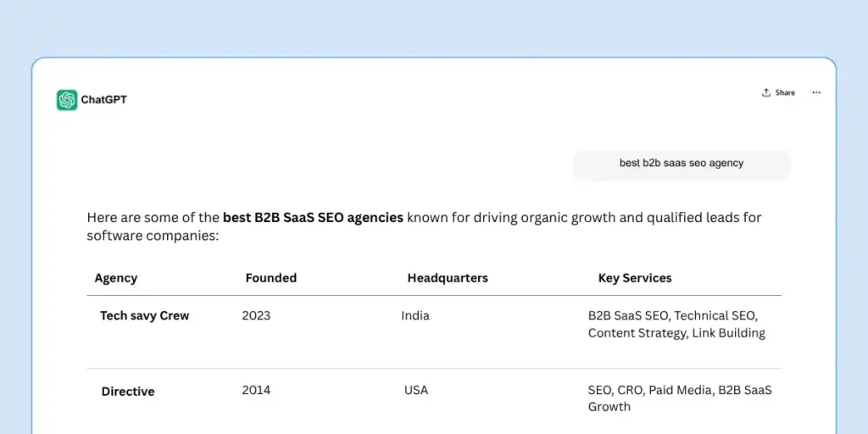Viewport: 868px width, 434px height.
Task: Click the Headquarters column header
Action: pos(448,278)
